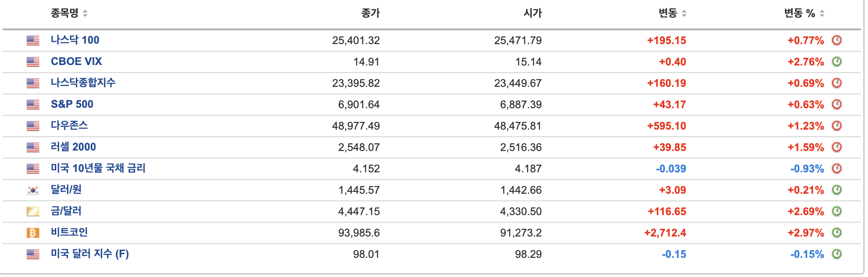Open the 다우존스 index link
Image resolution: width=868 pixels, height=277 pixels.
pyautogui.click(x=69, y=125)
